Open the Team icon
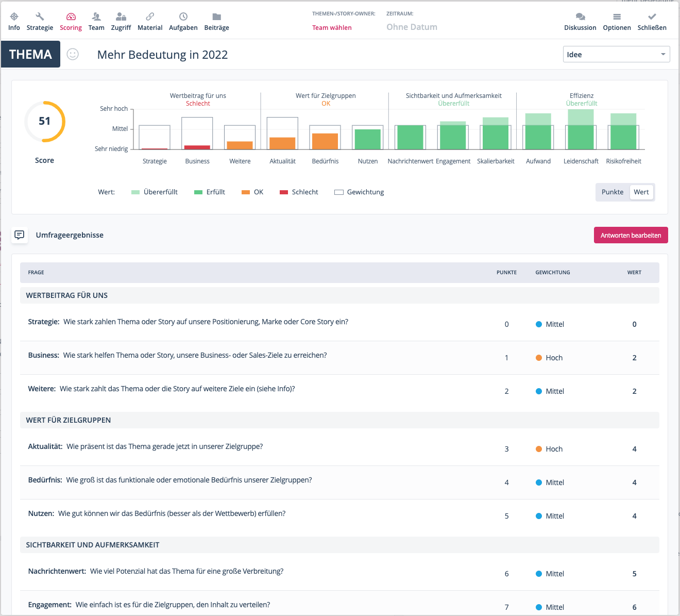680x616 pixels. (x=96, y=17)
